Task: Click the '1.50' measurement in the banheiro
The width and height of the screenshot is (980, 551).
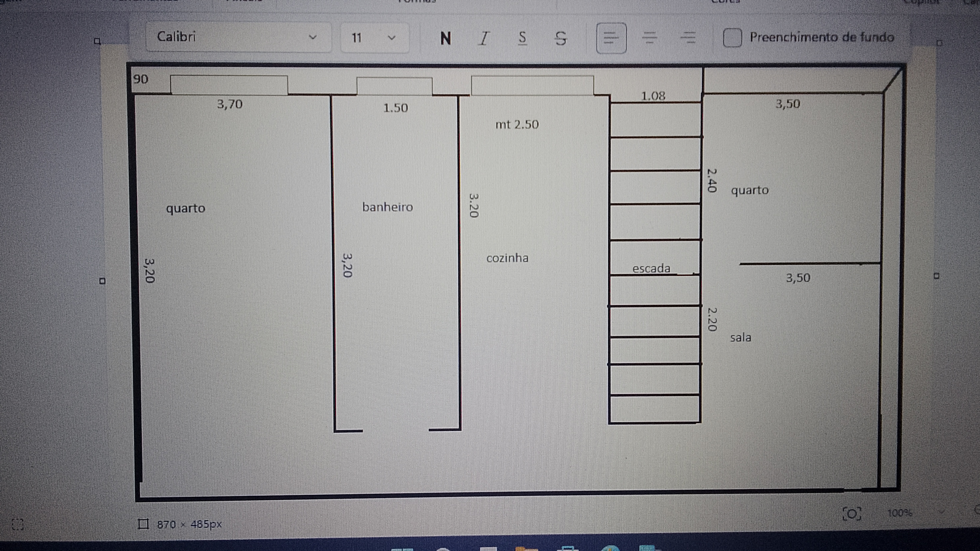Action: (396, 108)
